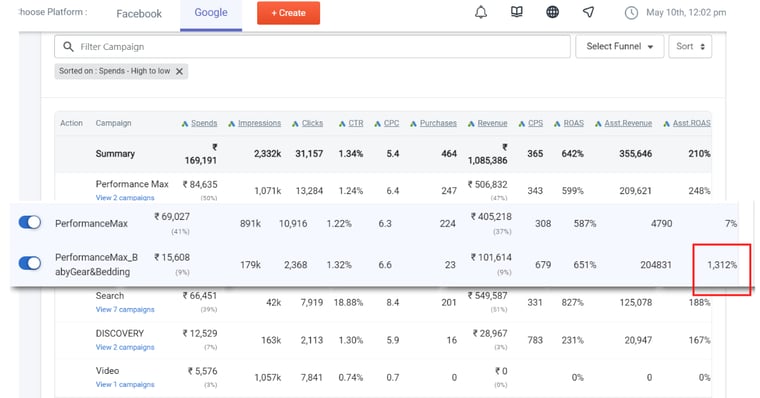Click the paper plane send icon
Screen dimensions: 760x398
pos(588,12)
